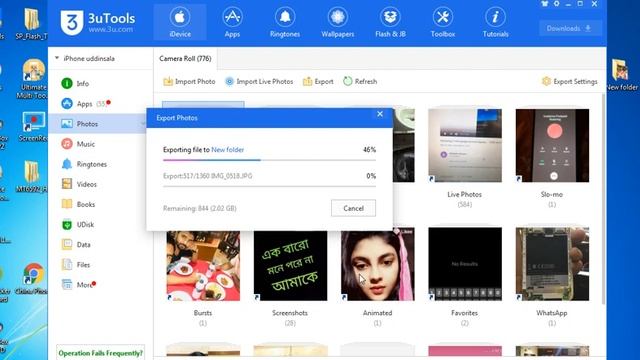Click the Screenshots album label
The image size is (640, 360).
pyautogui.click(x=290, y=313)
